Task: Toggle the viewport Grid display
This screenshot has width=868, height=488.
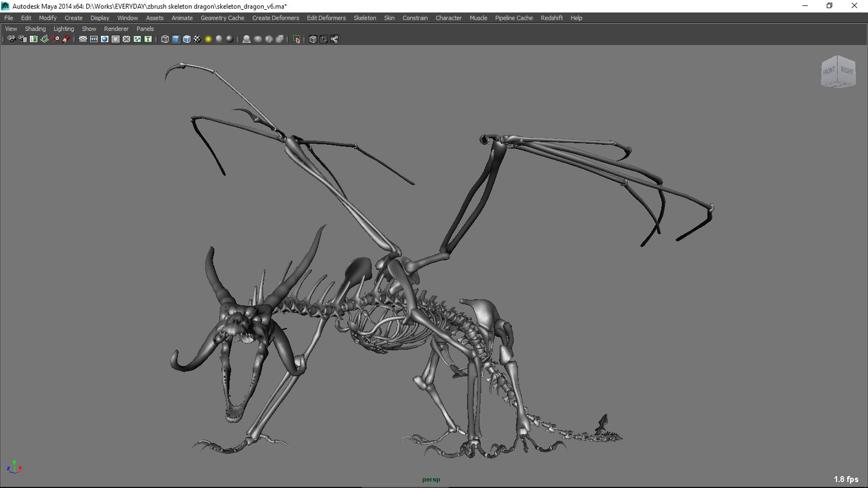Action: 83,39
